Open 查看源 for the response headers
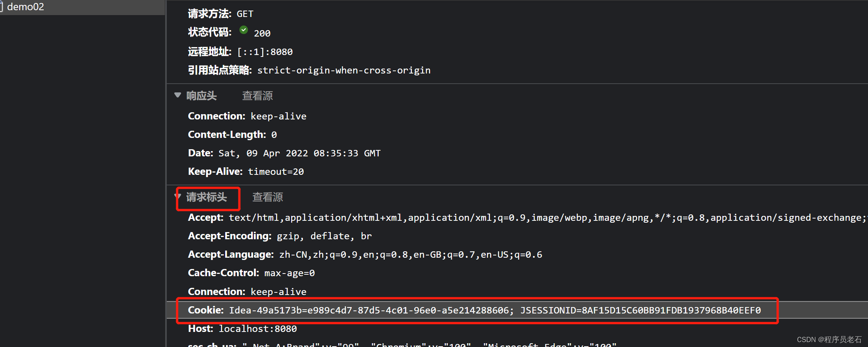The height and width of the screenshot is (347, 868). 257,96
